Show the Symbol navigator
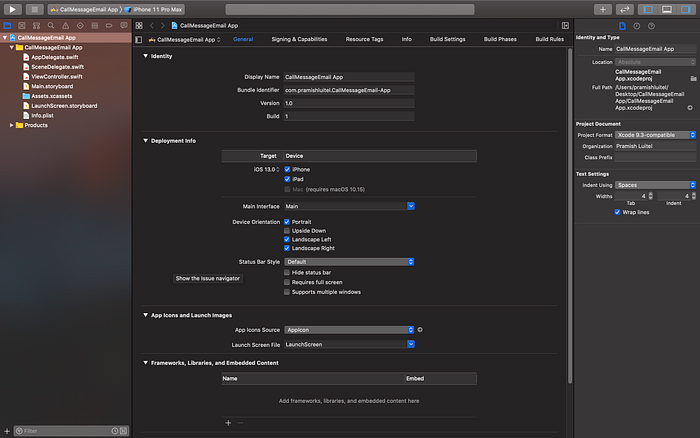The height and width of the screenshot is (438, 700). (x=36, y=25)
